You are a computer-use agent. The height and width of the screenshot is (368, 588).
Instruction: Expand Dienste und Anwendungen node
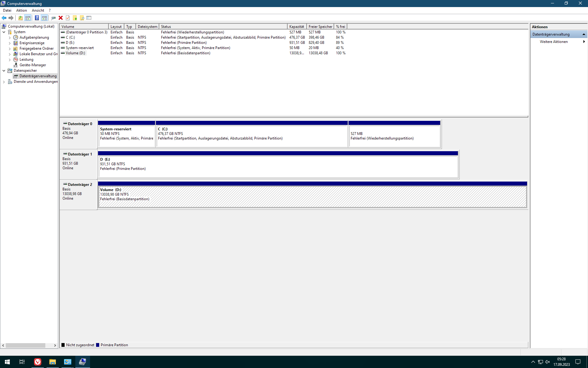tap(4, 82)
